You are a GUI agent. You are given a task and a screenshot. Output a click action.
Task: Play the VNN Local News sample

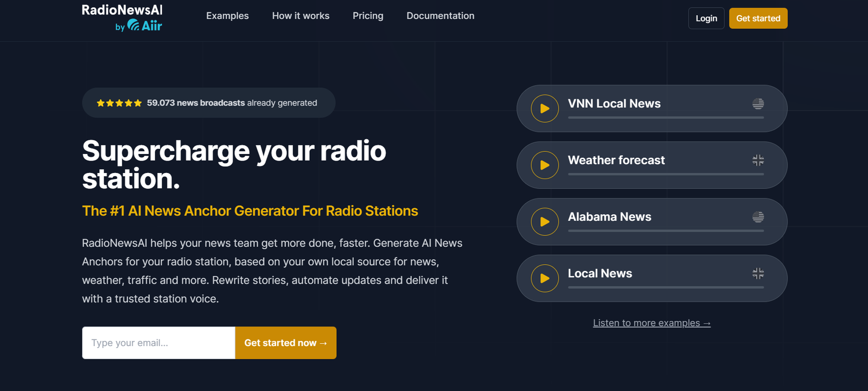click(x=545, y=108)
